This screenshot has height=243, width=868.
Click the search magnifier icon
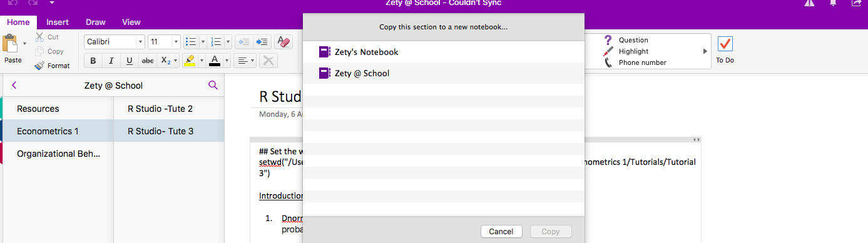tap(213, 86)
